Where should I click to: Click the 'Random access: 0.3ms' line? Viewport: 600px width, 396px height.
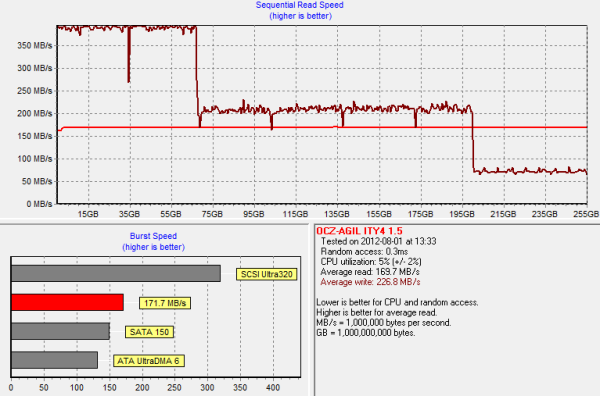(364, 252)
